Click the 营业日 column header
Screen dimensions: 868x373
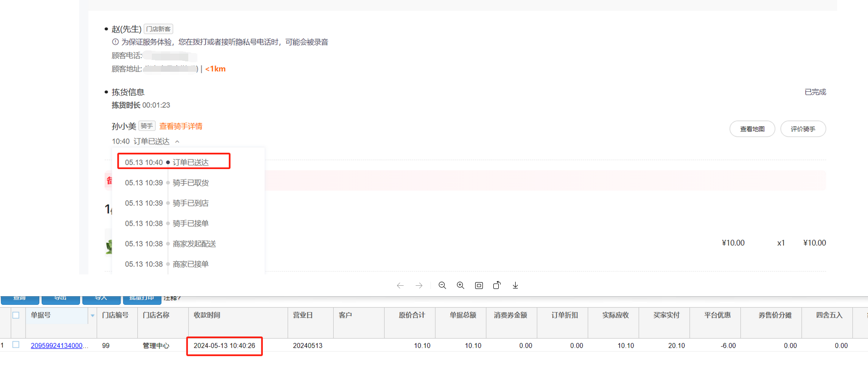(303, 315)
